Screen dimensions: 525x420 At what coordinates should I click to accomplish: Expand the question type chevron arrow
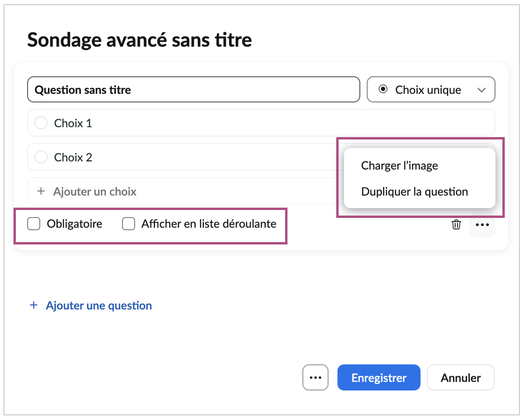[481, 90]
